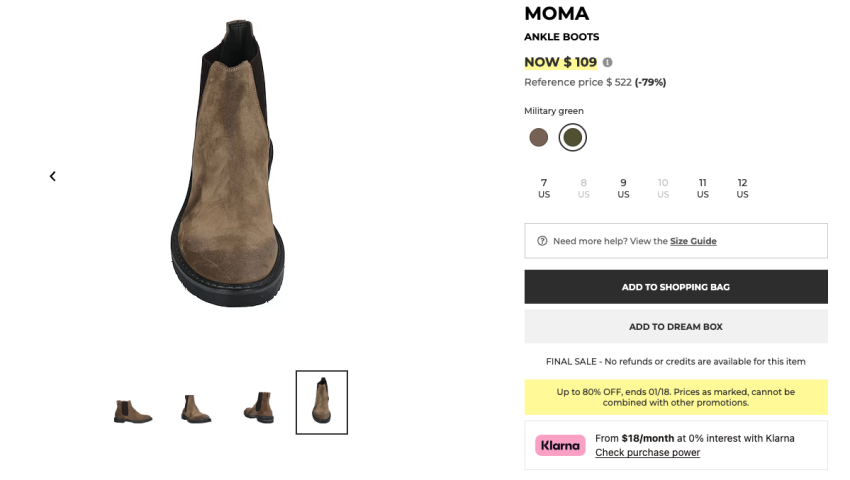Image resolution: width=850 pixels, height=480 pixels.
Task: Click Add to Shopping Bag button
Action: [x=676, y=287]
